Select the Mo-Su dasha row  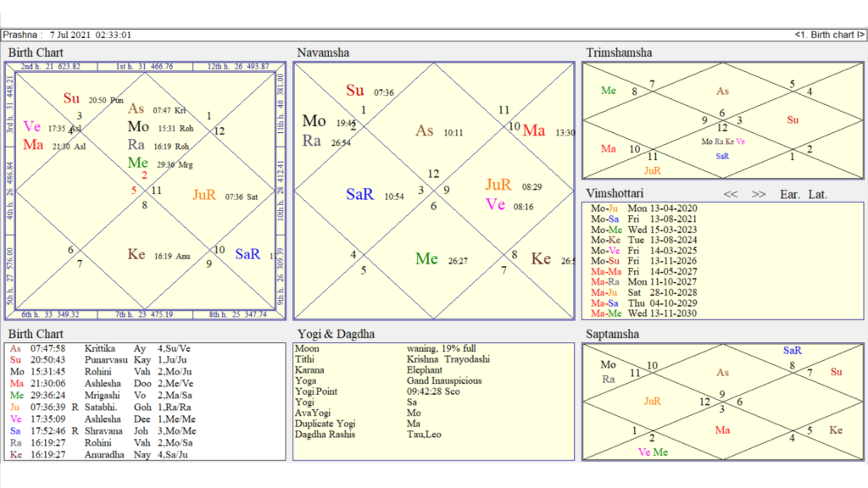click(644, 261)
